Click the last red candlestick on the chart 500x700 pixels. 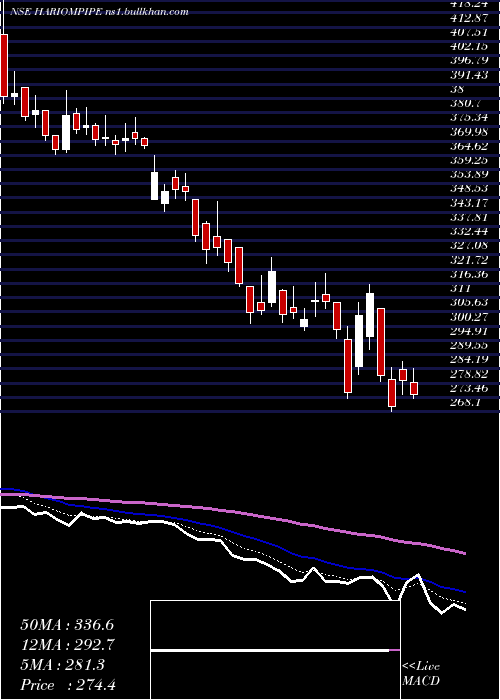[414, 388]
